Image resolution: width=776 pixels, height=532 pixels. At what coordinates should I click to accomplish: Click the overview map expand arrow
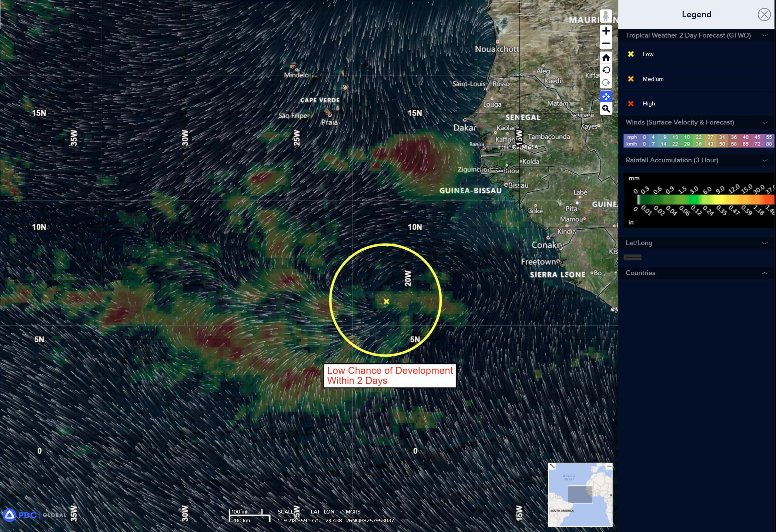click(x=552, y=466)
